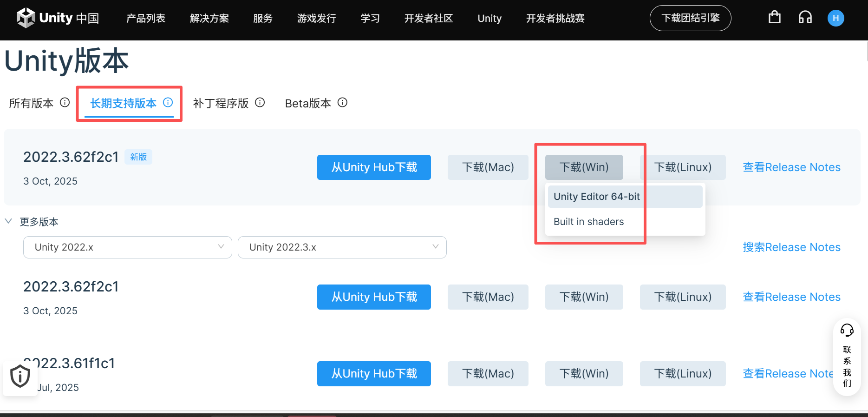Open 产品列表 nav menu

click(146, 18)
